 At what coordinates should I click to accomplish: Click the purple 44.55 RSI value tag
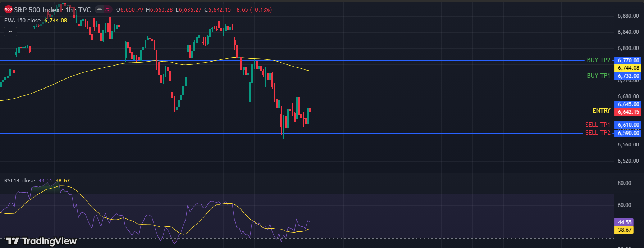pyautogui.click(x=624, y=222)
